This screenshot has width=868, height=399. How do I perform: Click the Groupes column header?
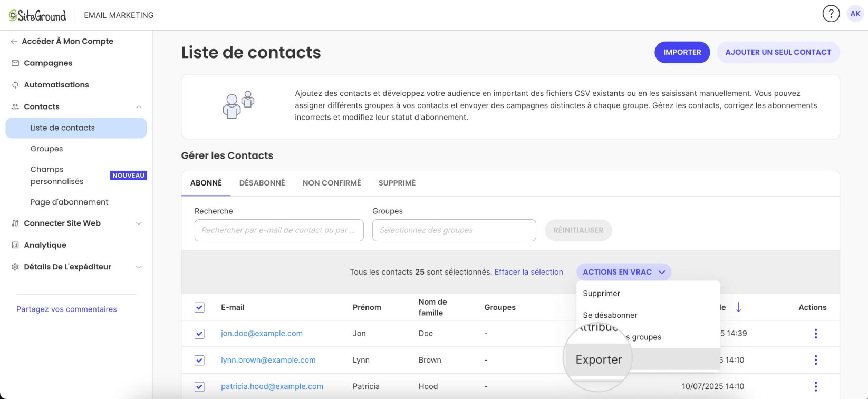click(500, 307)
